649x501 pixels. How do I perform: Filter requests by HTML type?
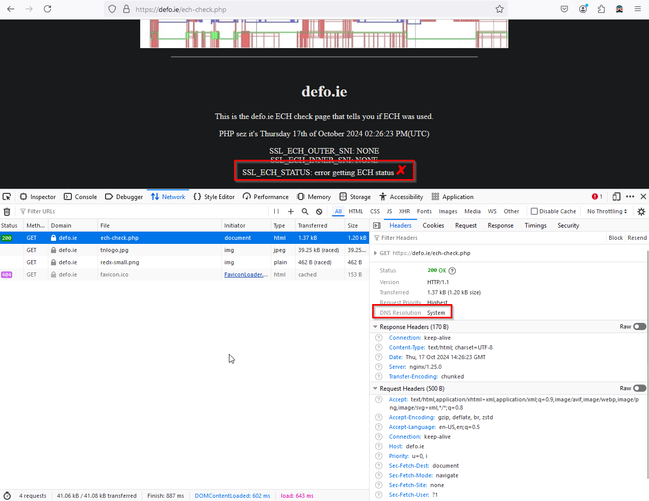356,212
